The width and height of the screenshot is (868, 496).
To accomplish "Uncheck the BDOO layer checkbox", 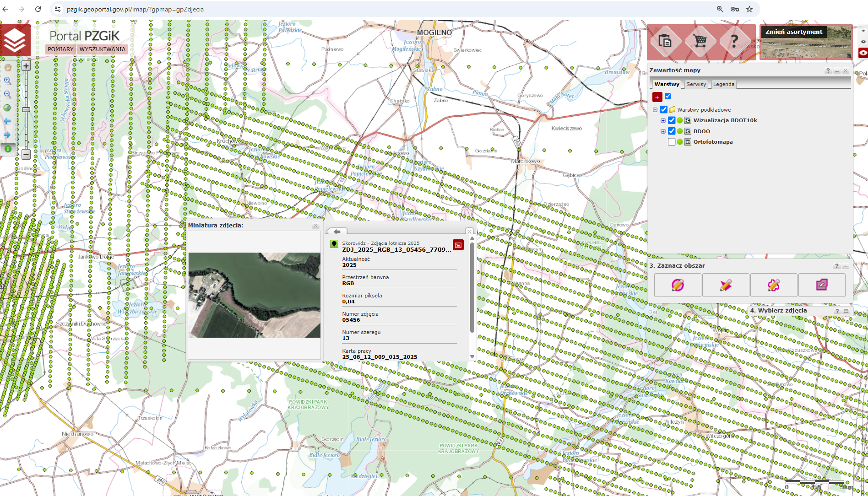I will click(x=672, y=131).
